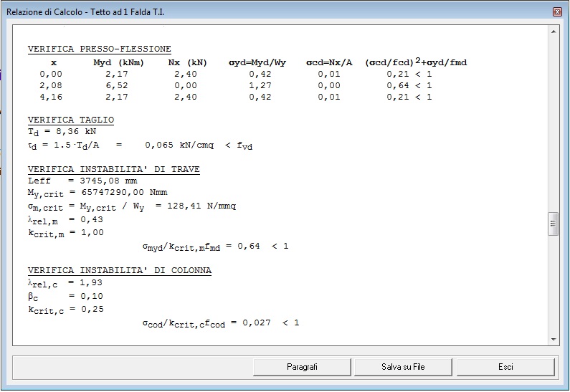Save the report with Salva su File

click(403, 367)
